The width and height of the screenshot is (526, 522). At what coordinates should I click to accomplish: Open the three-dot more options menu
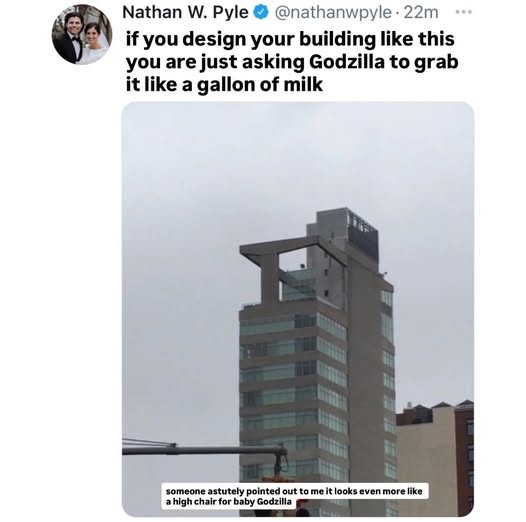coord(464,12)
